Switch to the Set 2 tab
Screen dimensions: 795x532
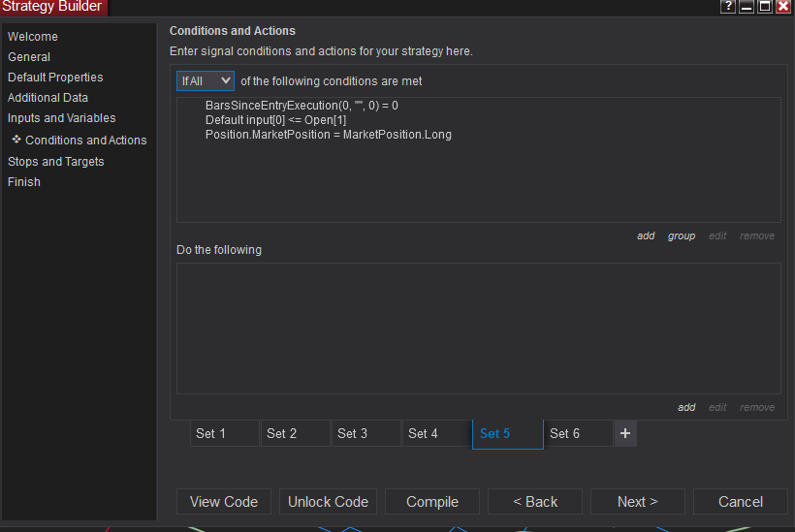pos(296,433)
